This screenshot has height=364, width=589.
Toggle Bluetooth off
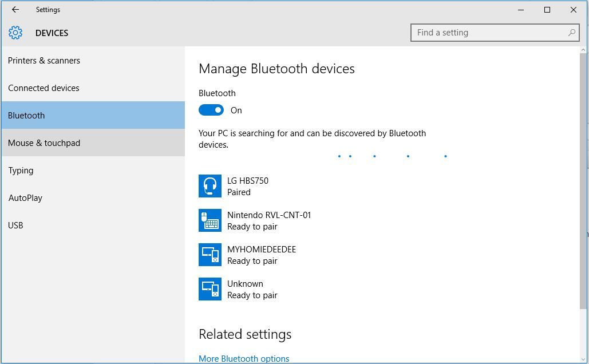click(211, 110)
